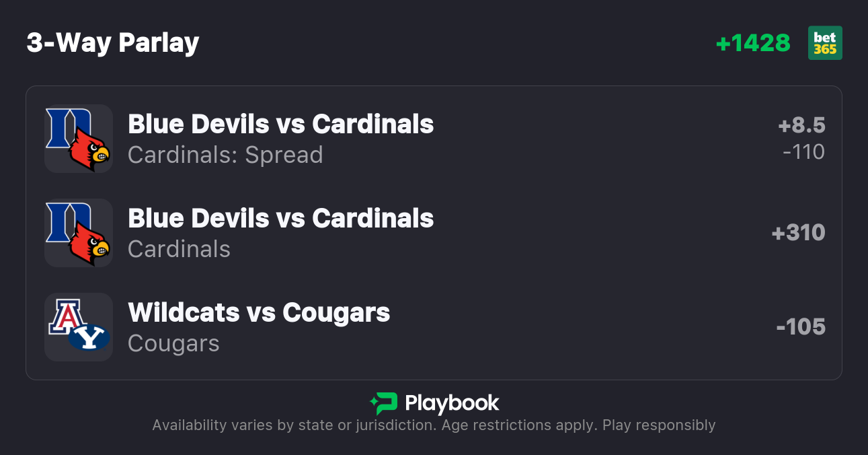Click the BYU "Y" oval logo
Screen dimensions: 868x455
point(89,337)
